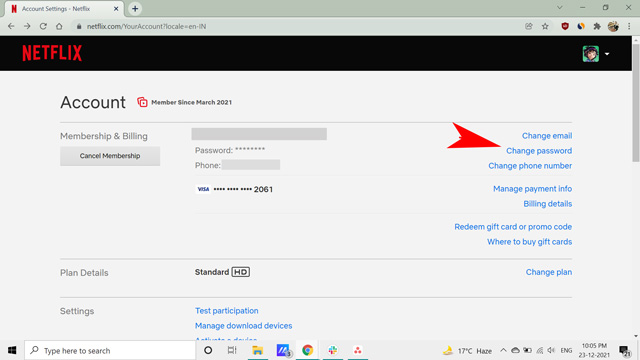This screenshot has height=360, width=640.
Task: Click the Standard plan text
Action: [211, 272]
